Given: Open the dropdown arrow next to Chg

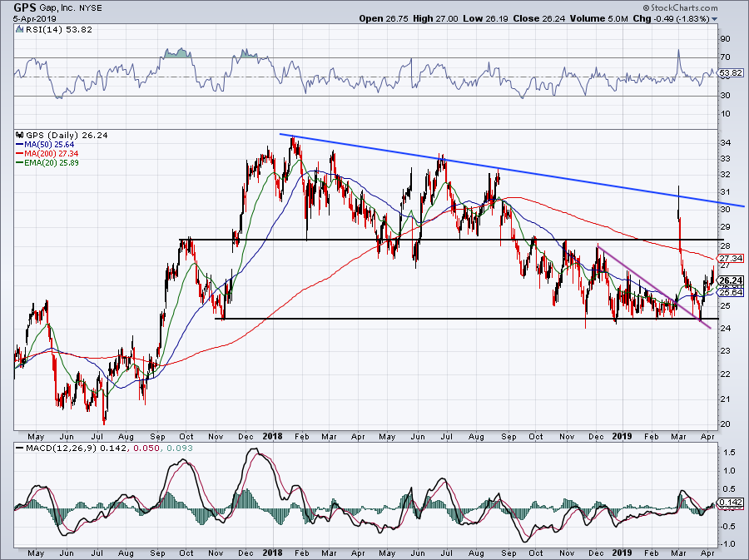Looking at the screenshot, I should pyautogui.click(x=715, y=19).
